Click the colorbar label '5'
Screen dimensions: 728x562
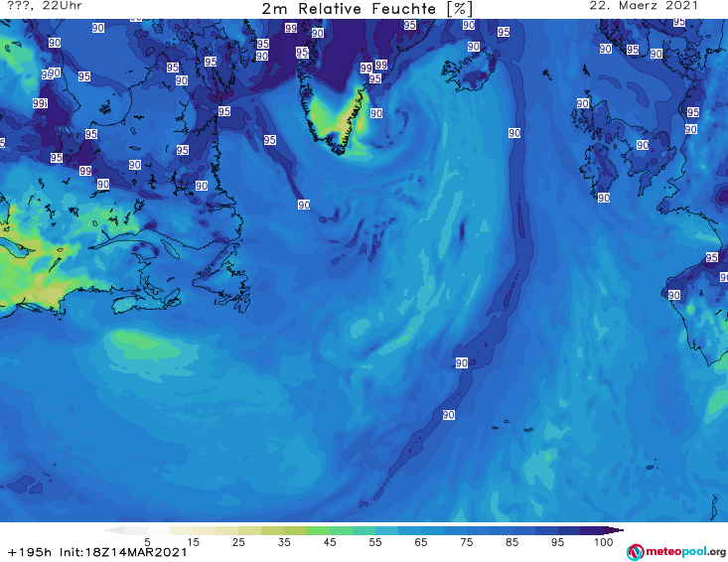point(147,542)
